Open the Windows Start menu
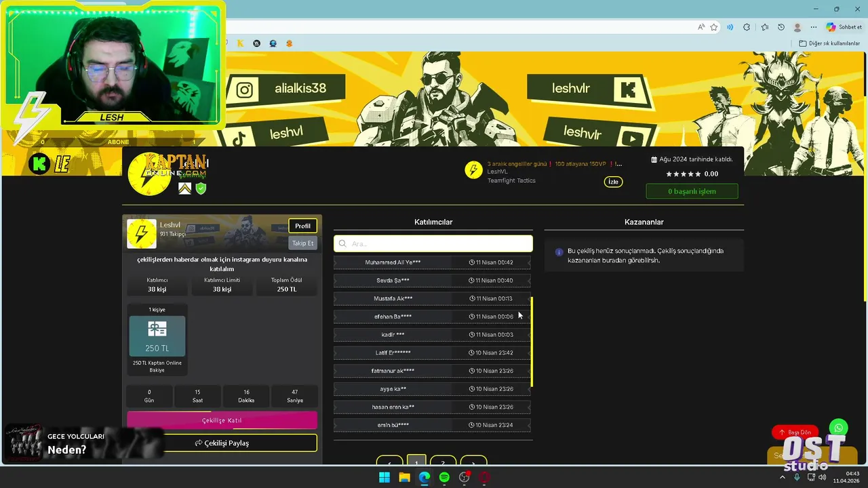The image size is (868, 488). point(384,477)
